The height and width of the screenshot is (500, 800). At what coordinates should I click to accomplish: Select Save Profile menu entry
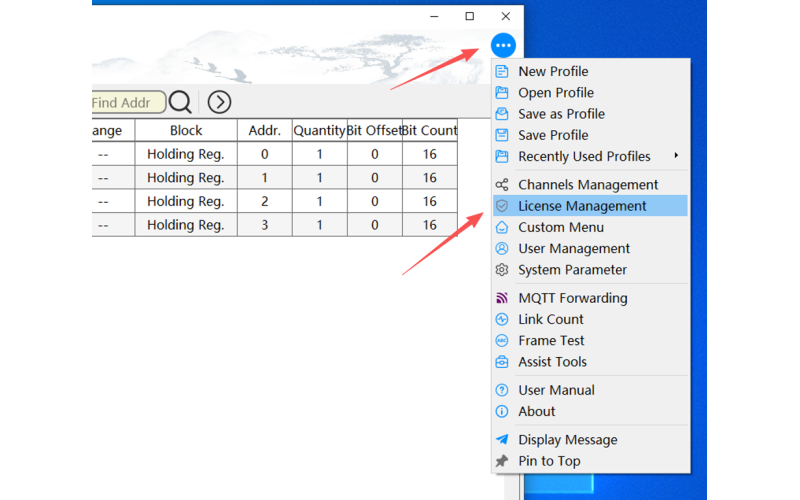(590, 135)
